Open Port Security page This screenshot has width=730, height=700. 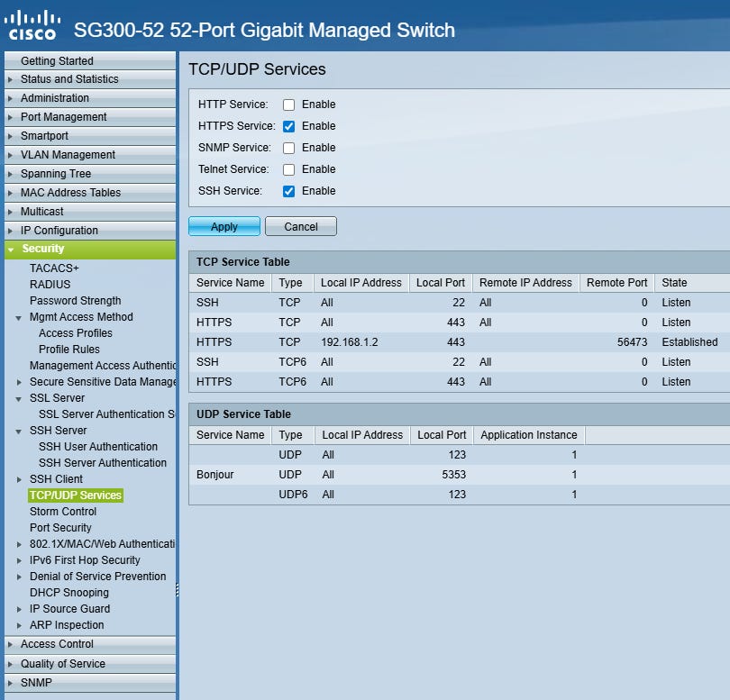coord(60,528)
